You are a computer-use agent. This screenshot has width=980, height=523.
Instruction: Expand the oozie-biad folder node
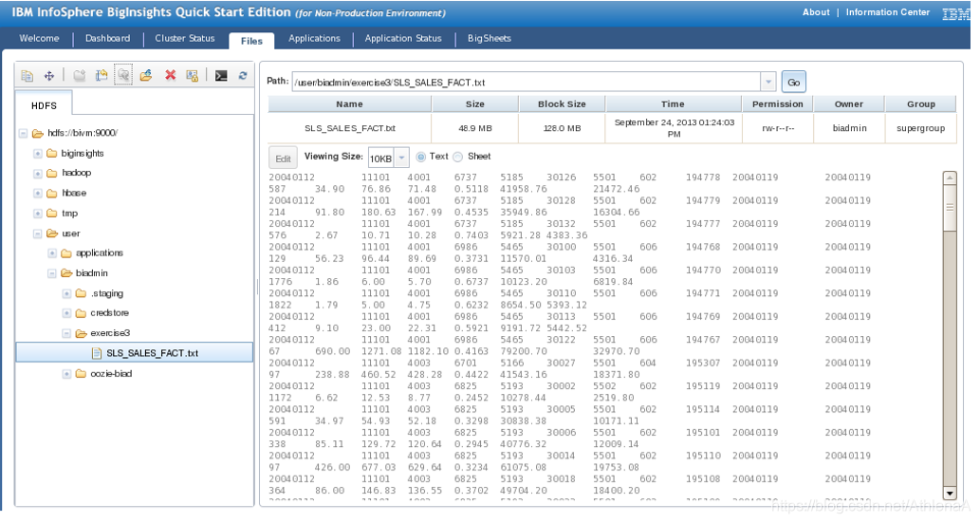(x=66, y=374)
